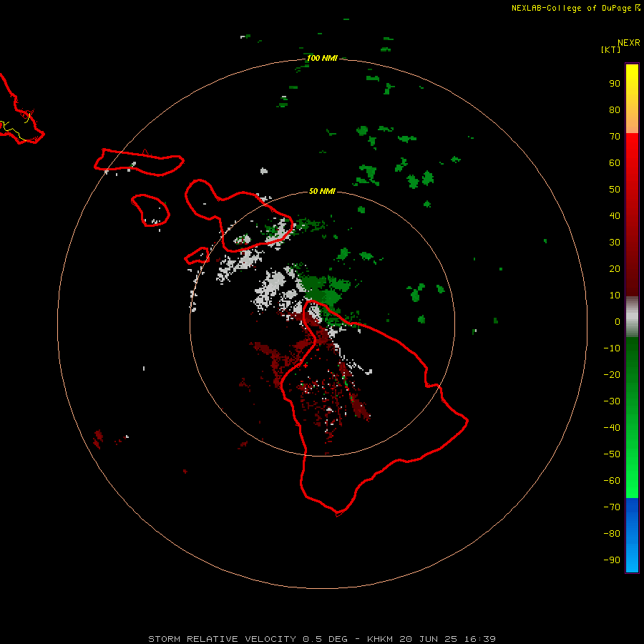Click the positive 40 knot scale label
This screenshot has width=644, height=644.
[615, 215]
